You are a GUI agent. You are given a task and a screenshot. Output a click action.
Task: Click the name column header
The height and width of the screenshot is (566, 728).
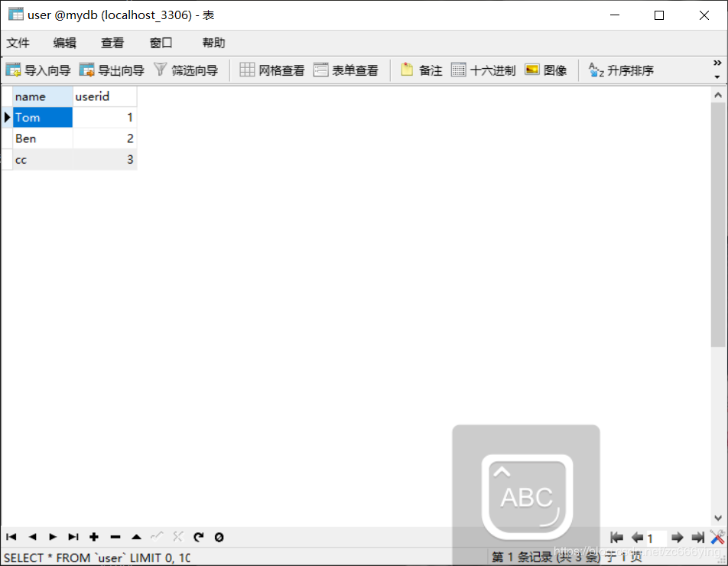click(42, 96)
